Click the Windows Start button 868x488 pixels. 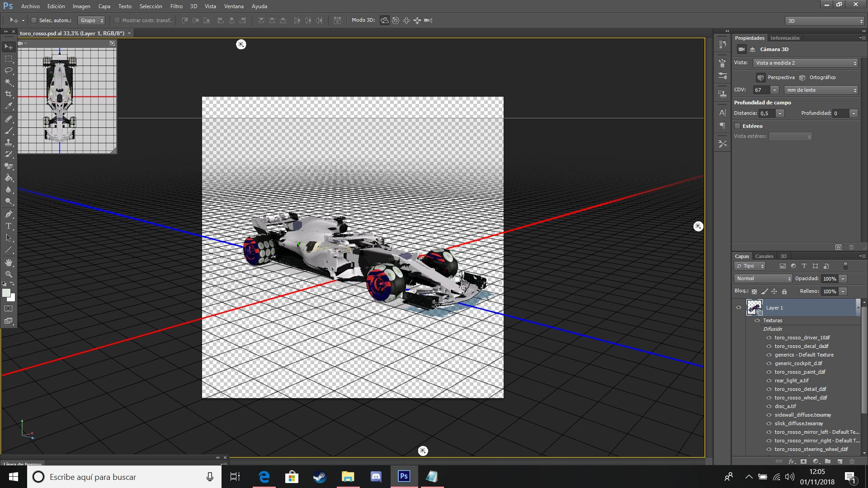14,477
